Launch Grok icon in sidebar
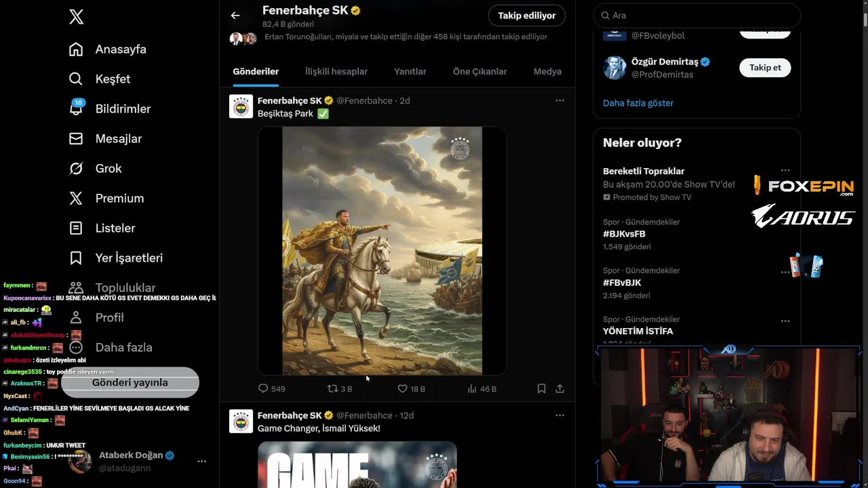The width and height of the screenshot is (868, 488). pos(76,169)
